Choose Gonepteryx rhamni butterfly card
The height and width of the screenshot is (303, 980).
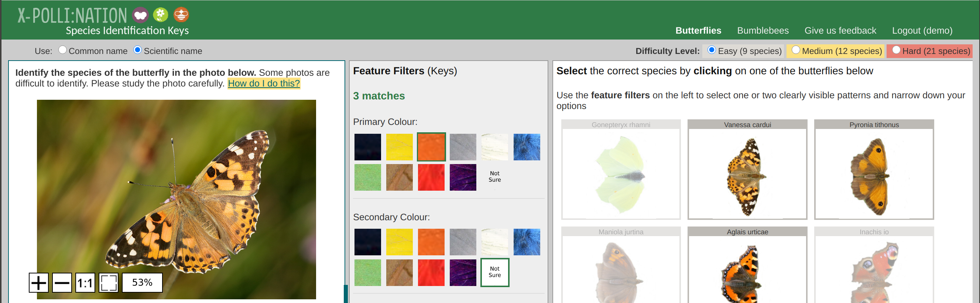coord(621,170)
